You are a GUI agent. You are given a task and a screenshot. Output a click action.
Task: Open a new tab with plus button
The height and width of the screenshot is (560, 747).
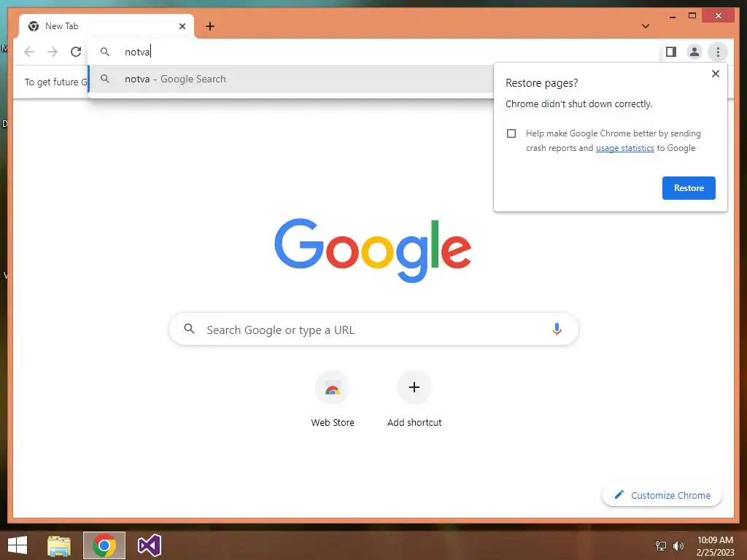tap(210, 26)
